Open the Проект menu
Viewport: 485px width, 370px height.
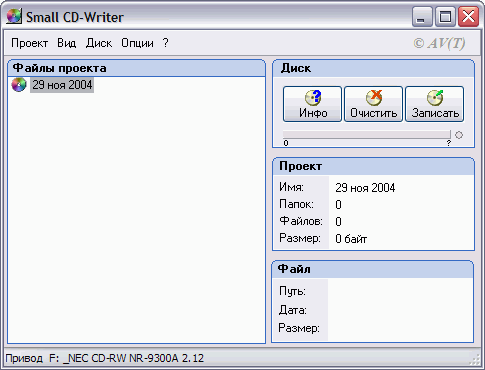coord(29,43)
